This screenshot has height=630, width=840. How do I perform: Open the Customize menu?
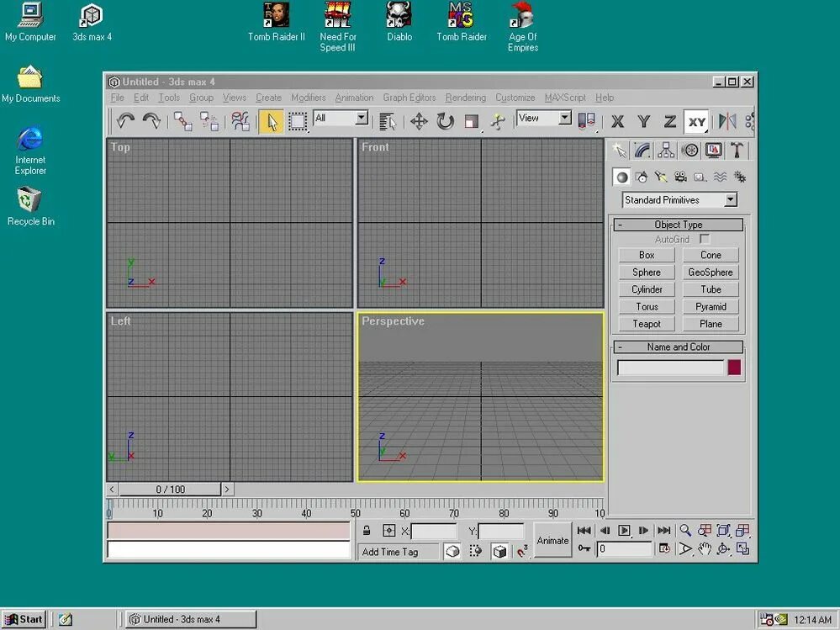click(x=515, y=98)
